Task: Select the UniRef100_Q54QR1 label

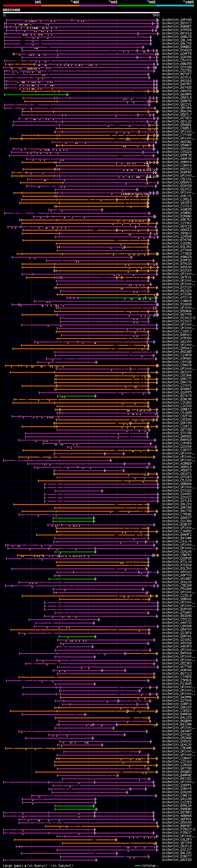Action: coord(177,125)
